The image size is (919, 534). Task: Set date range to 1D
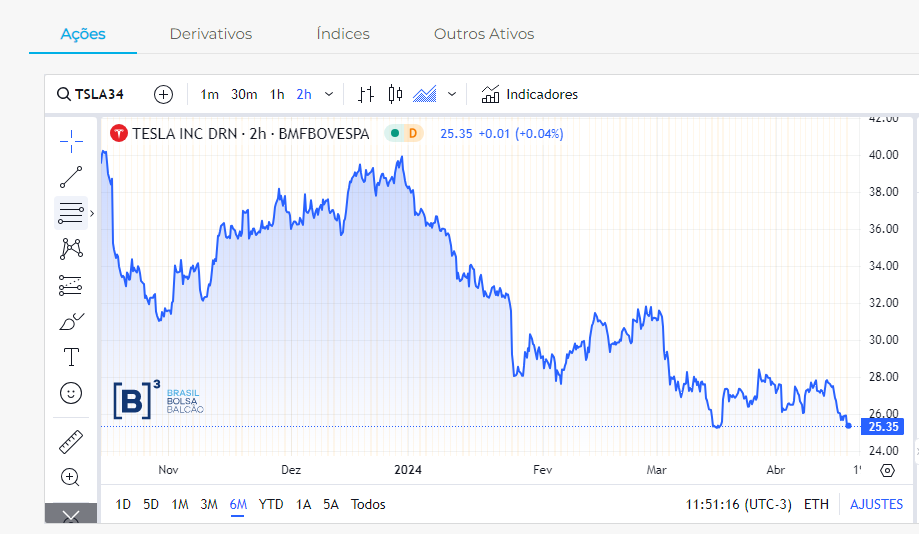123,505
